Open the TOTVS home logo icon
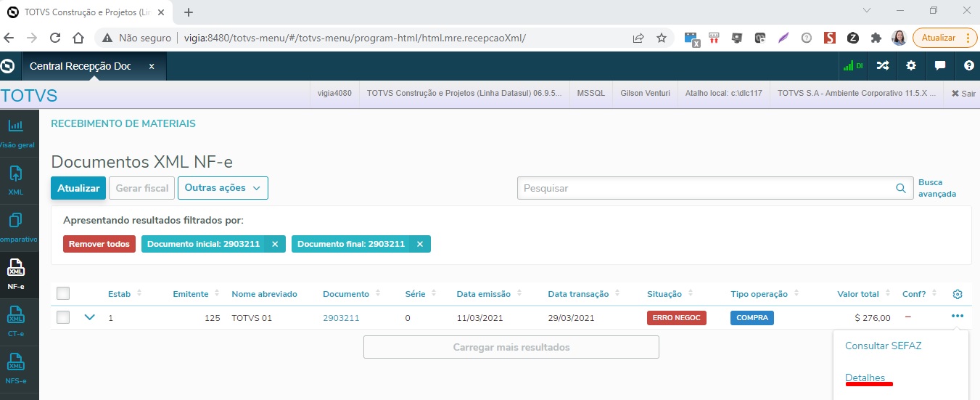This screenshot has width=980, height=400. point(9,66)
